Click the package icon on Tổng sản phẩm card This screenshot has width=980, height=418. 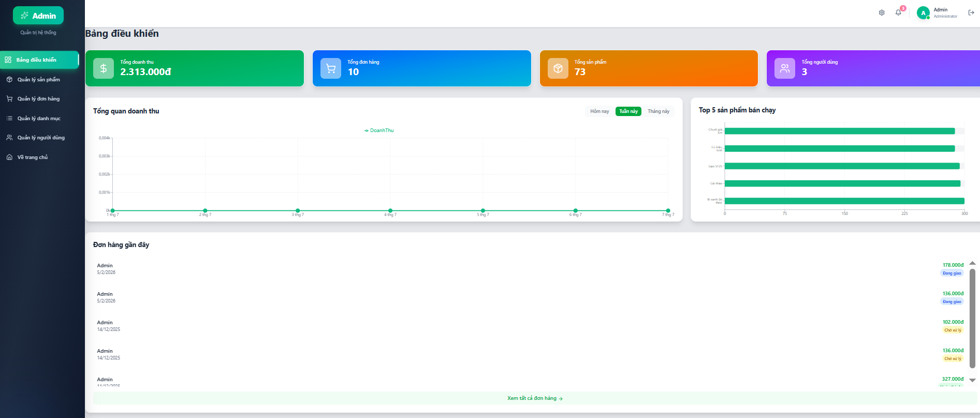pyautogui.click(x=558, y=68)
